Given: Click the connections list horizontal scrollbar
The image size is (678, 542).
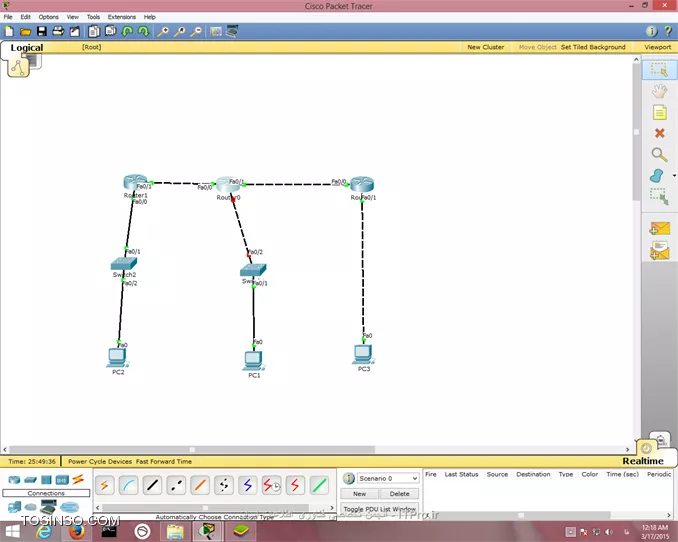Looking at the screenshot, I should pyautogui.click(x=205, y=507).
